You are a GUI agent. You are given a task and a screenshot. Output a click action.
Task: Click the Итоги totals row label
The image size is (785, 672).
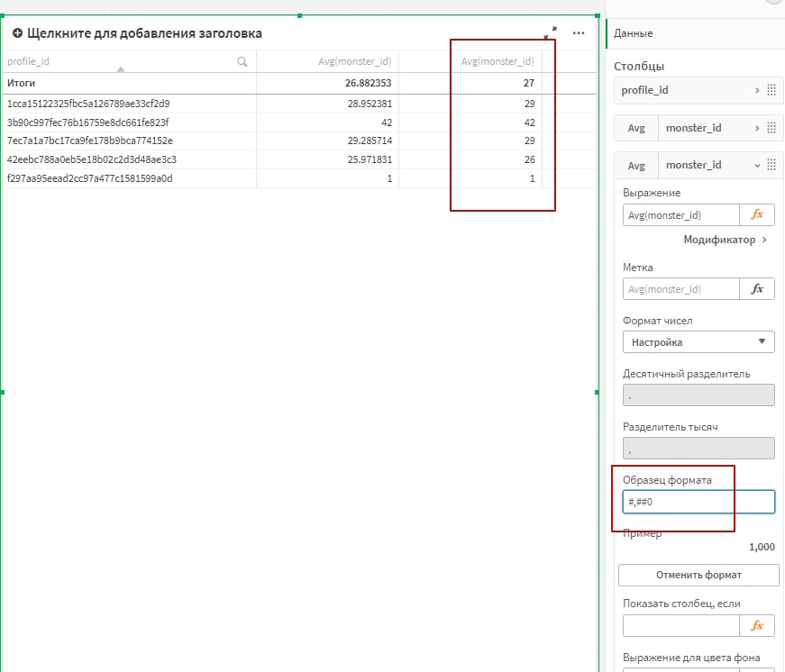coord(21,83)
